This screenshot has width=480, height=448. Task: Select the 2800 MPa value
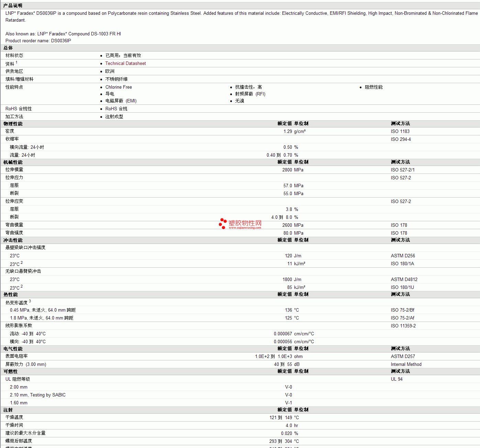click(293, 170)
